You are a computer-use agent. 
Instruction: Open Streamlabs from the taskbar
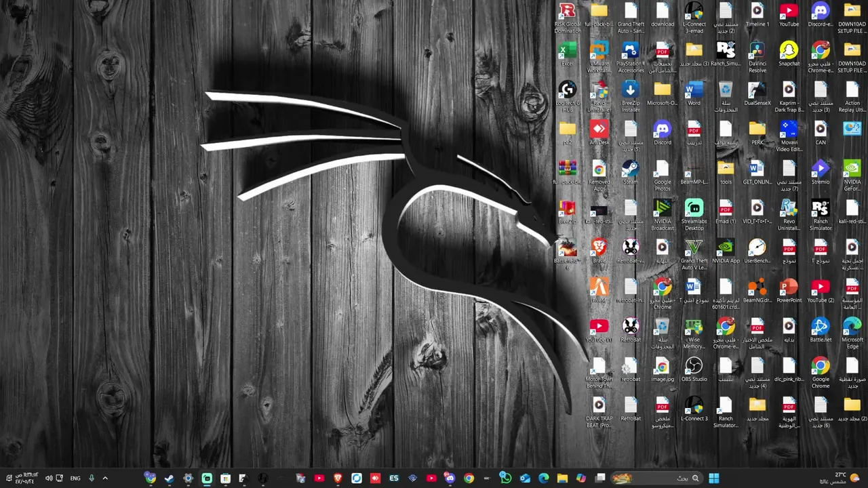tap(207, 479)
